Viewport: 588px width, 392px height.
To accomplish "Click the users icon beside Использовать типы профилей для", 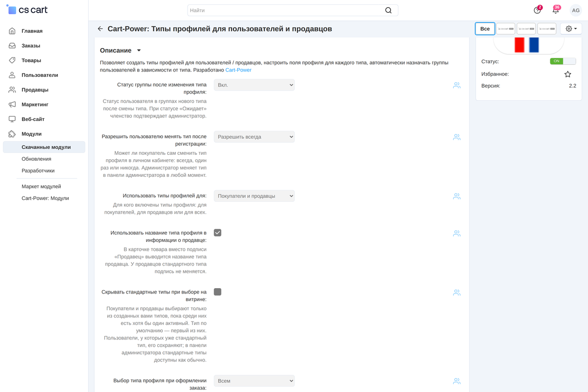I will coord(457,196).
